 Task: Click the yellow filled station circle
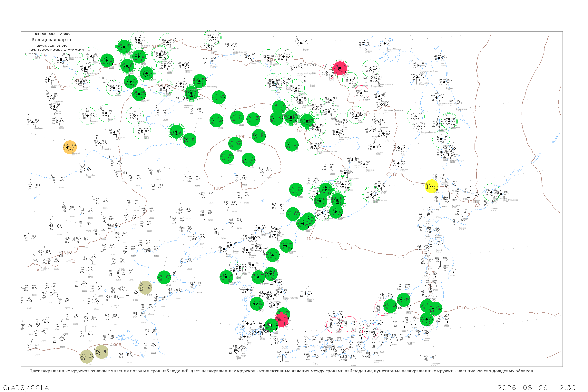coord(432,187)
